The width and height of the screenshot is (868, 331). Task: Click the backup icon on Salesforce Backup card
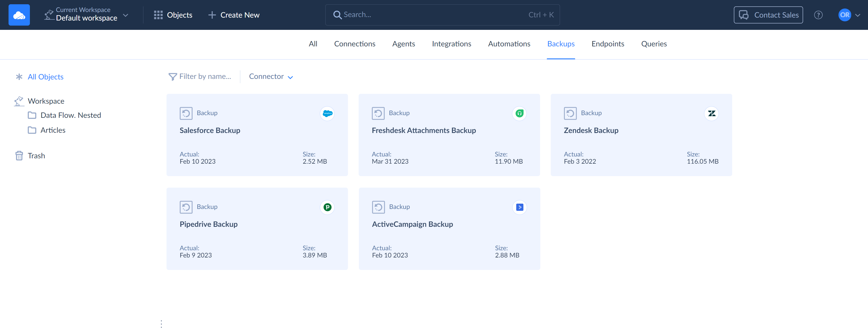point(186,113)
